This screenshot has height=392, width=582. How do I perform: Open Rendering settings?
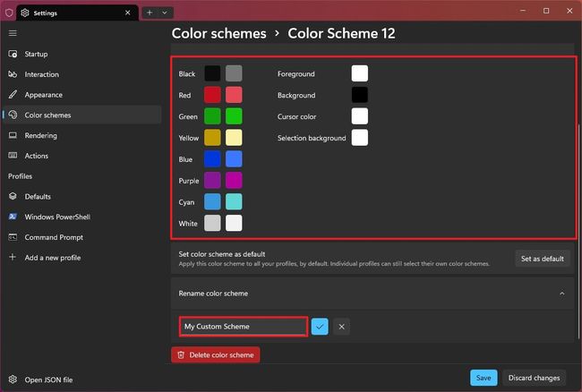pos(81,135)
